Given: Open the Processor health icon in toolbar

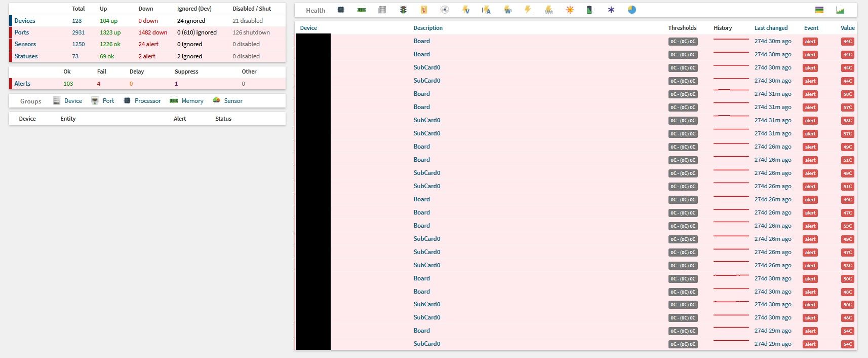Looking at the screenshot, I should pyautogui.click(x=341, y=10).
